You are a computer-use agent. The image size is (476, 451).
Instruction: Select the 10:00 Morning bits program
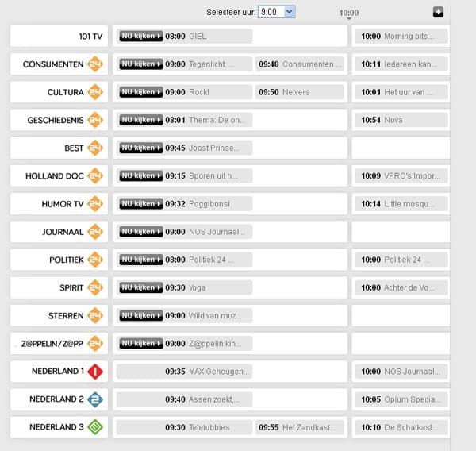[x=401, y=37]
